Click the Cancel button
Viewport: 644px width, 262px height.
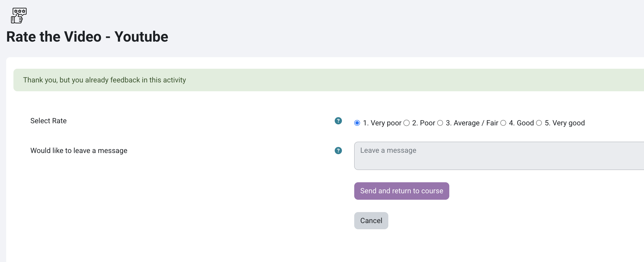[371, 221]
